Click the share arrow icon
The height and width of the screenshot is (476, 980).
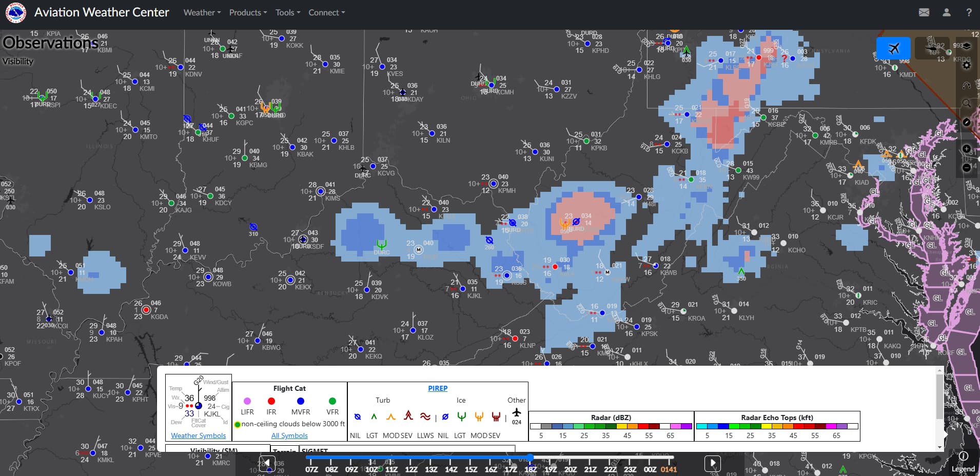967,85
